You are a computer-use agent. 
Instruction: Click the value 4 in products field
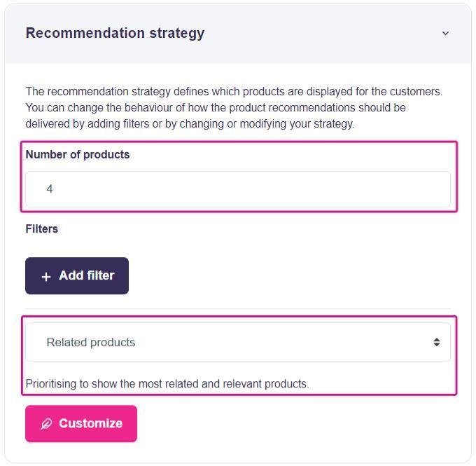[50, 189]
